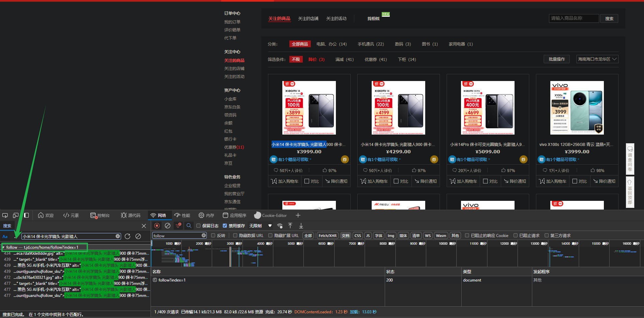Screen dimensions: 644x318
Task: Click the coupon badge on ¥5099.00 item
Action: (x=523, y=159)
